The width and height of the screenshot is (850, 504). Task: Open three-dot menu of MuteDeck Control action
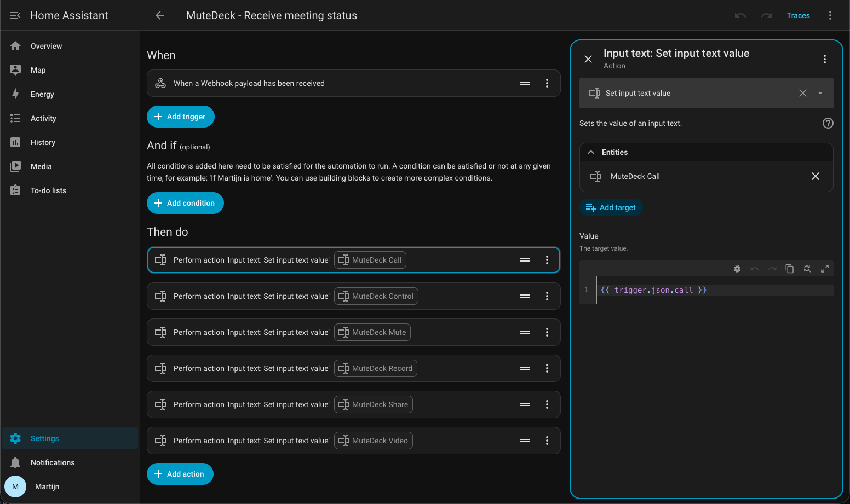(547, 296)
